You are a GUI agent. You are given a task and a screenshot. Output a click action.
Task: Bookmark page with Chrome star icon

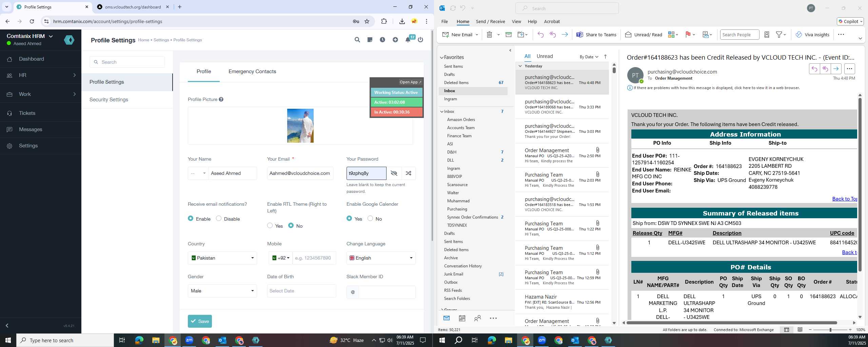coord(367,21)
